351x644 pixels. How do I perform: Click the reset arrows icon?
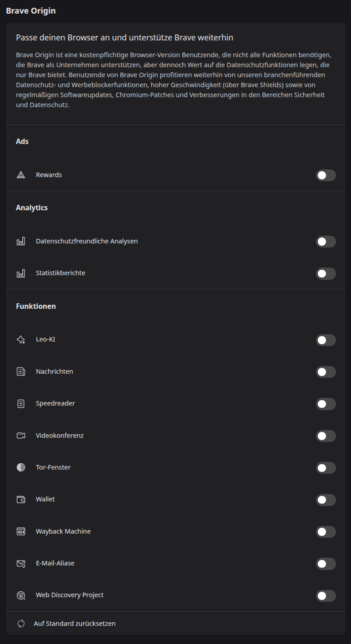(x=21, y=624)
